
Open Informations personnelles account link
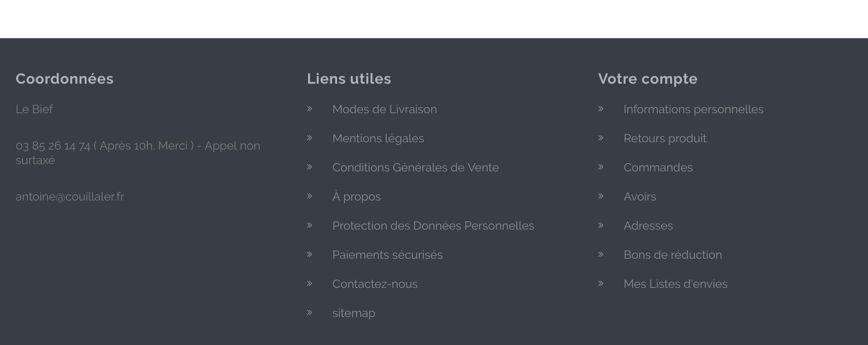click(693, 109)
